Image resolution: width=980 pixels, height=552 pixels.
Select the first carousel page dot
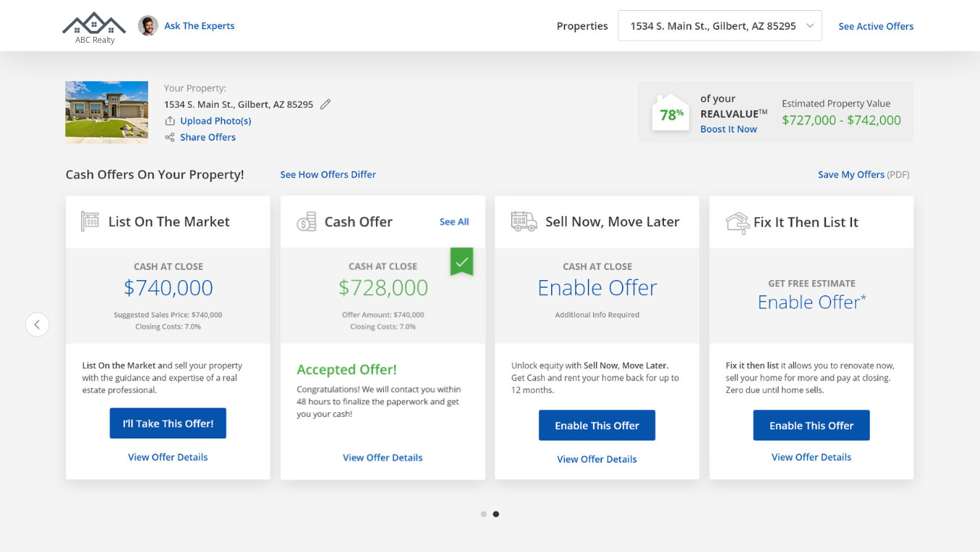point(483,514)
